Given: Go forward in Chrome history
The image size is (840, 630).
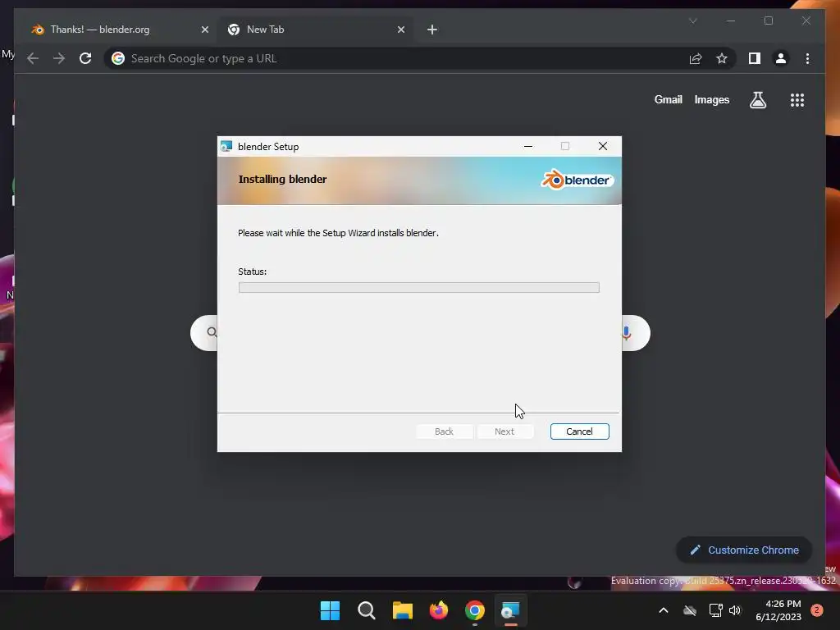Looking at the screenshot, I should pyautogui.click(x=59, y=58).
